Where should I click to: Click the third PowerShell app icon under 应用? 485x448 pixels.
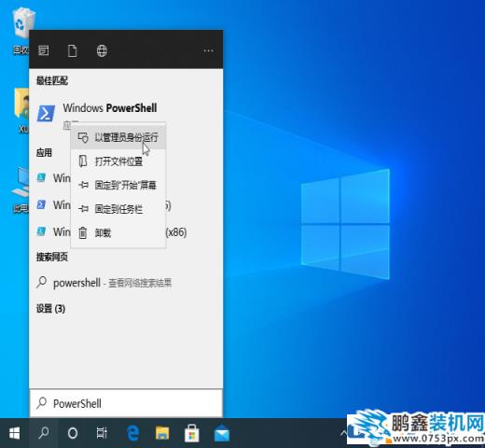pyautogui.click(x=41, y=231)
